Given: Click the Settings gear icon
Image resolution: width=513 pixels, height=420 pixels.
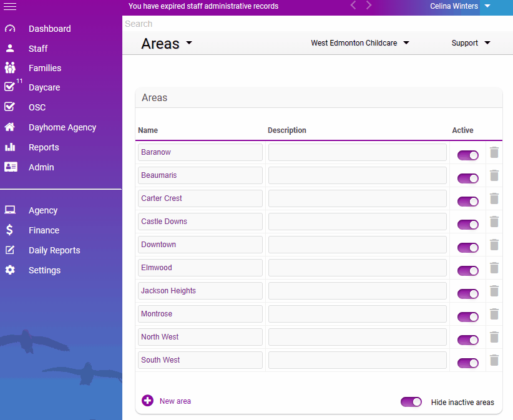Looking at the screenshot, I should (10, 270).
